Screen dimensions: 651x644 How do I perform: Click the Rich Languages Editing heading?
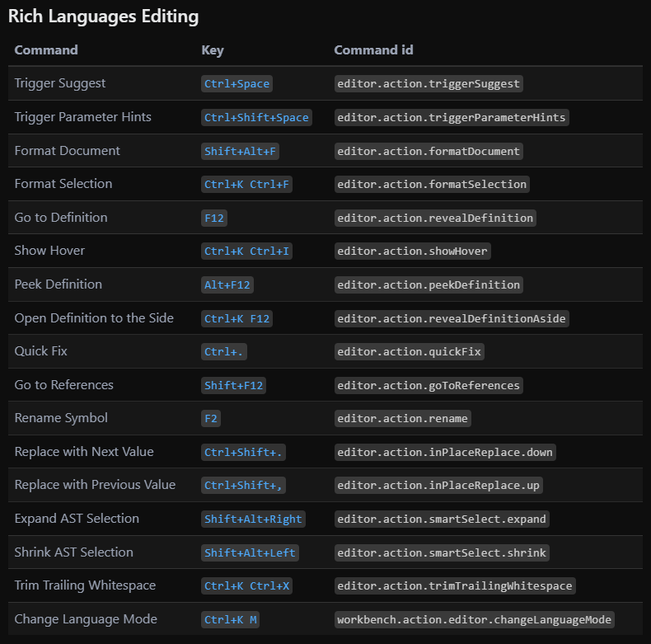103,16
